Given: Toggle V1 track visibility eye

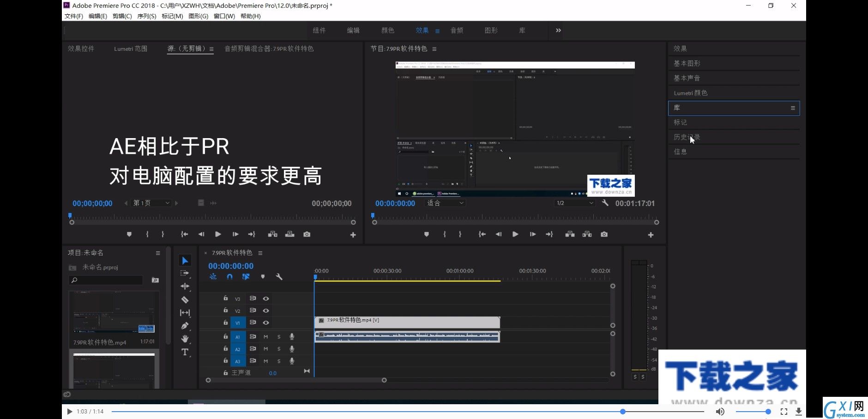Looking at the screenshot, I should click(x=266, y=322).
